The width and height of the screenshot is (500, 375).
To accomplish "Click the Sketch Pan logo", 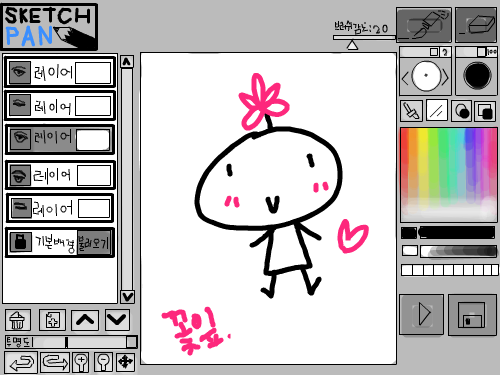I will [x=50, y=27].
